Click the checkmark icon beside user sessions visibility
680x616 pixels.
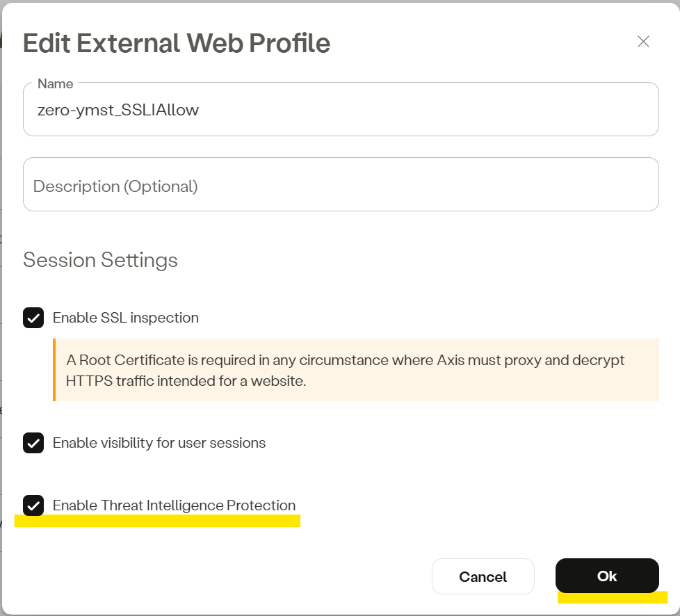[33, 443]
